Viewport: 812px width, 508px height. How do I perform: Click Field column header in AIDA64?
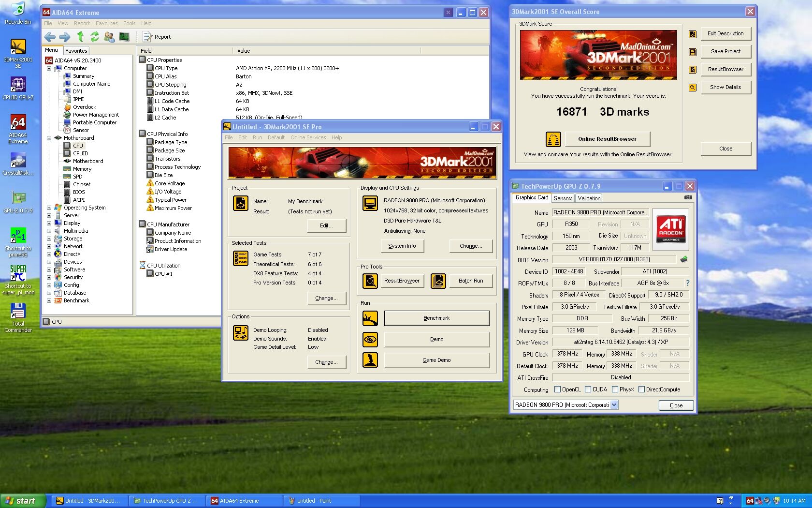pyautogui.click(x=185, y=50)
